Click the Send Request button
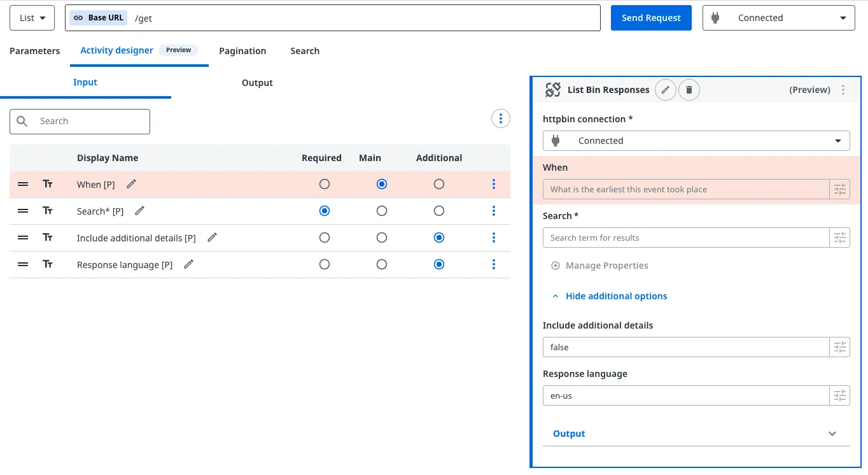The width and height of the screenshot is (868, 475). (651, 18)
